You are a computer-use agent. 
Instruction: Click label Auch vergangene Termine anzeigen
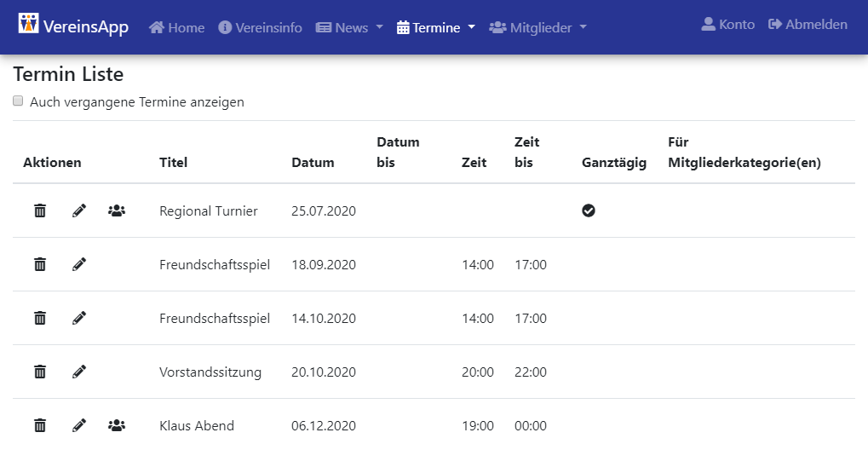(x=137, y=102)
